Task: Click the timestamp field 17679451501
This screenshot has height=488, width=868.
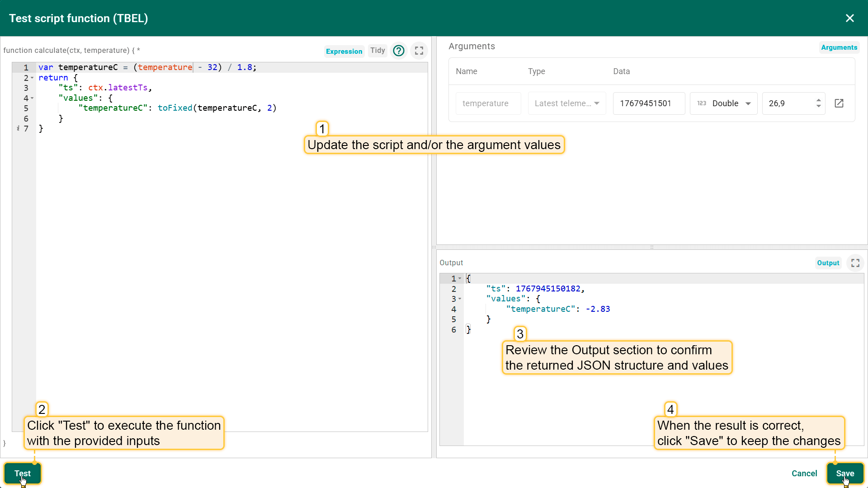Action: [x=648, y=103]
